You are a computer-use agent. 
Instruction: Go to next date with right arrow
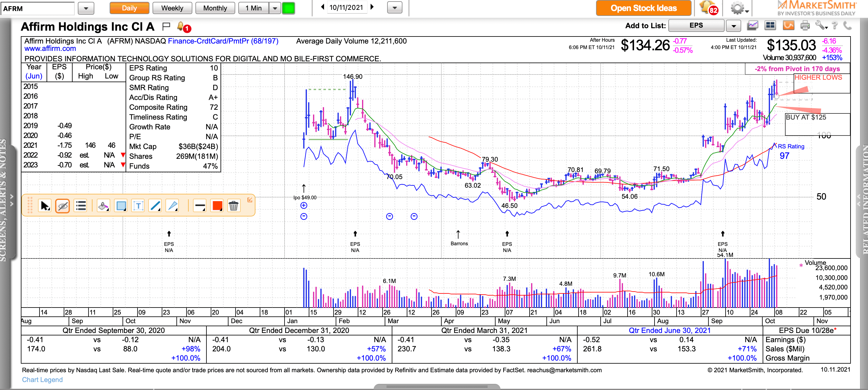tap(372, 7)
